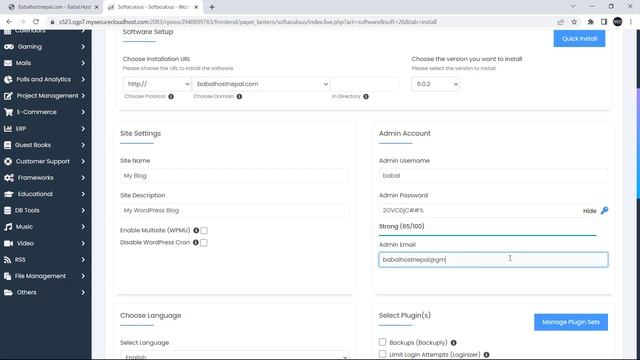
Task: Open the Gaming category controller icon
Action: click(x=9, y=47)
